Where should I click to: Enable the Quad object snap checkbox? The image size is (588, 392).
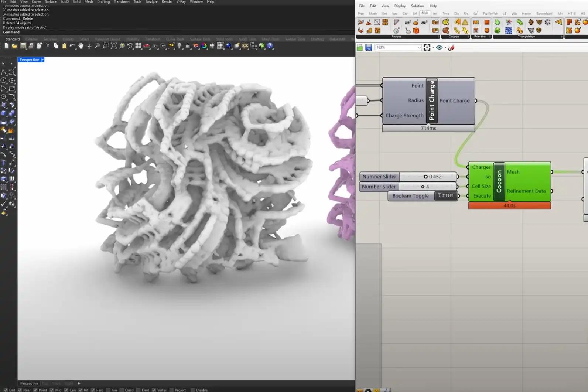[122, 390]
